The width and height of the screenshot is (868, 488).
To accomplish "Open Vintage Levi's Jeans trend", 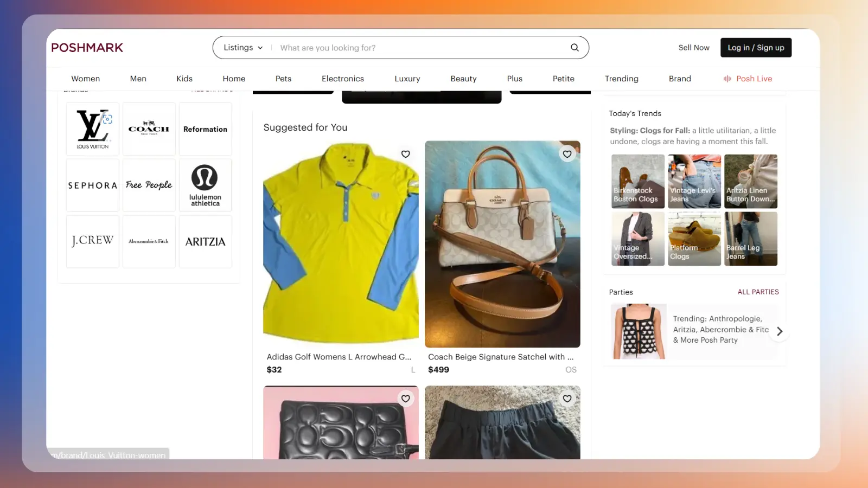I will [694, 181].
